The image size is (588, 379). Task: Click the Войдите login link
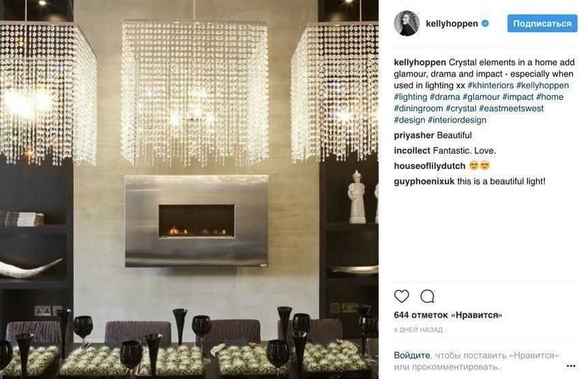pos(412,355)
